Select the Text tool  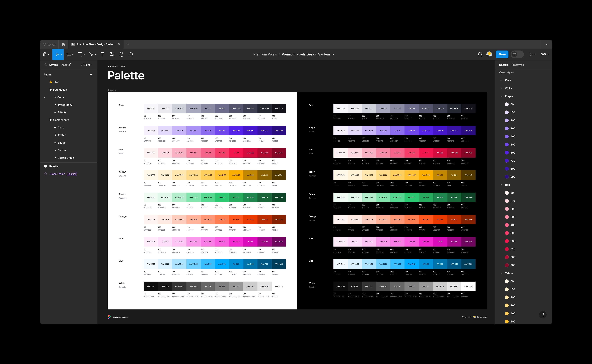(x=102, y=54)
